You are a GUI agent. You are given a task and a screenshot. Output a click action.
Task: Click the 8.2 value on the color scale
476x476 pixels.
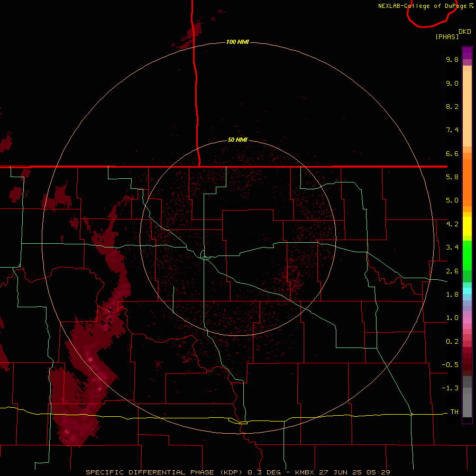[452, 106]
